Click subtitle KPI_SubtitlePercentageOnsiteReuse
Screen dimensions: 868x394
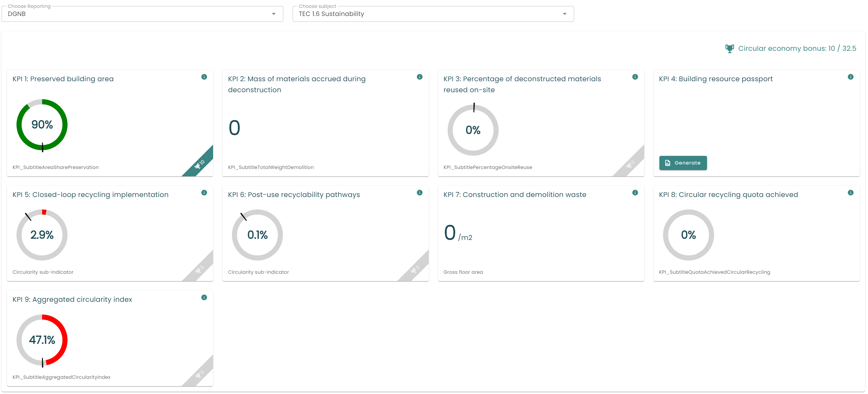(x=488, y=167)
